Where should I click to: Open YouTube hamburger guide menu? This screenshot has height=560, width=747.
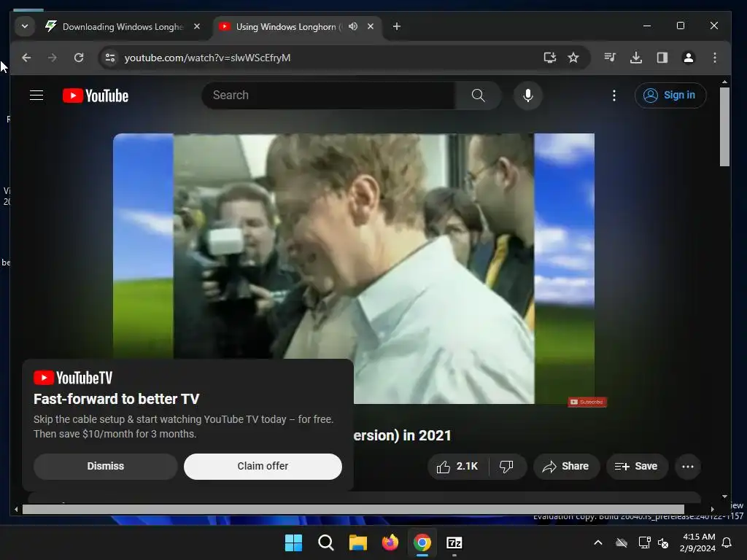click(x=36, y=96)
